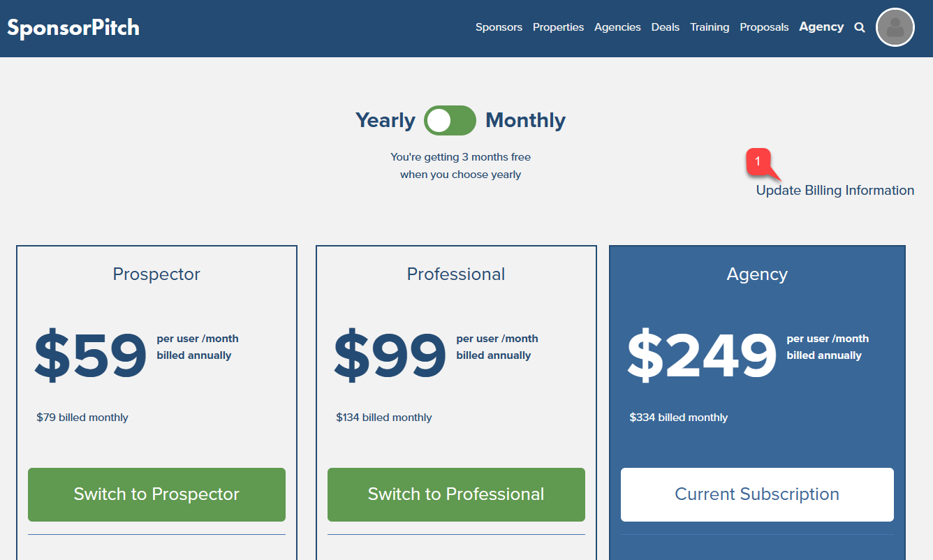This screenshot has height=560, width=933.
Task: Open the user profile avatar
Action: (895, 27)
